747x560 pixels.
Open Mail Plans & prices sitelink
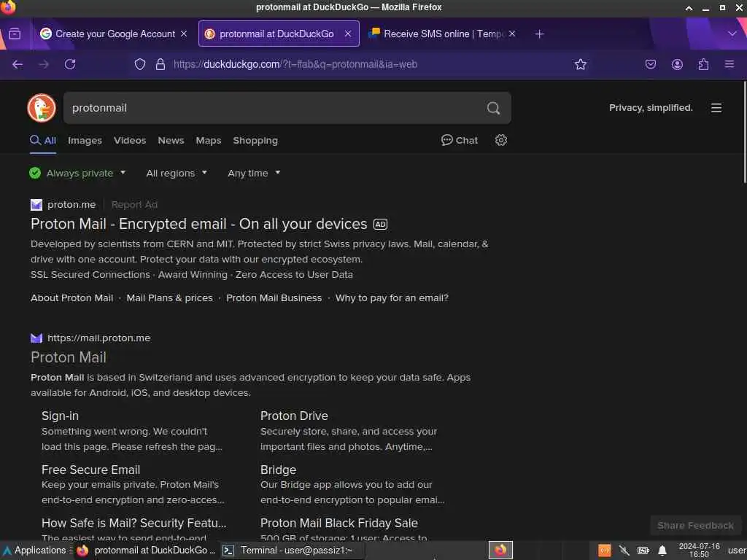click(169, 298)
